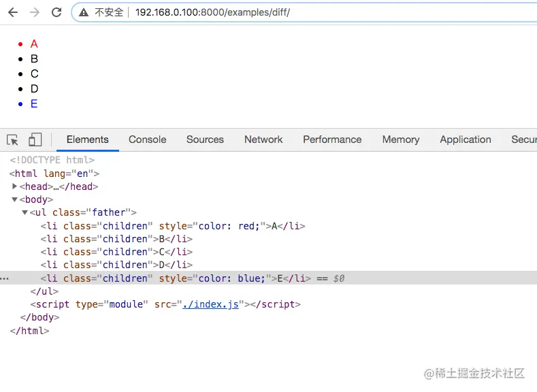Select the script type module node
The width and height of the screenshot is (537, 392).
[165, 304]
